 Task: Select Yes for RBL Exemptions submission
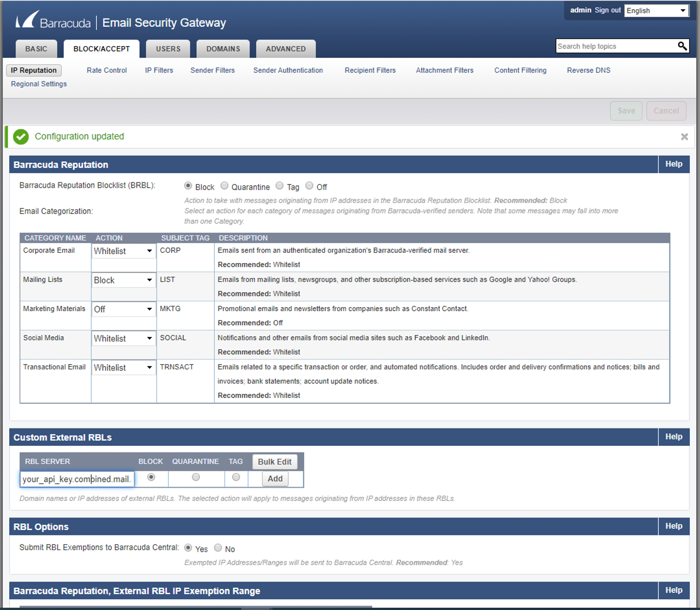coord(188,548)
